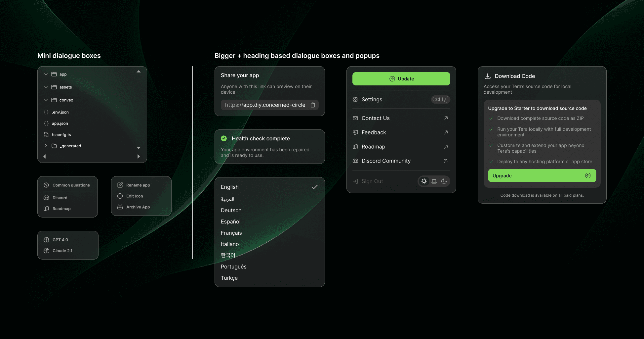
Task: Click the file tree scroll right arrow
Action: pos(139,156)
